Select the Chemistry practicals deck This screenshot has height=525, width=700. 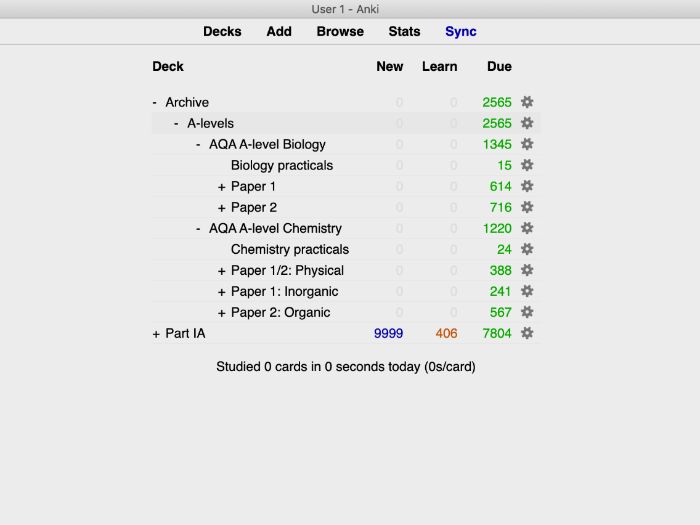pyautogui.click(x=289, y=249)
